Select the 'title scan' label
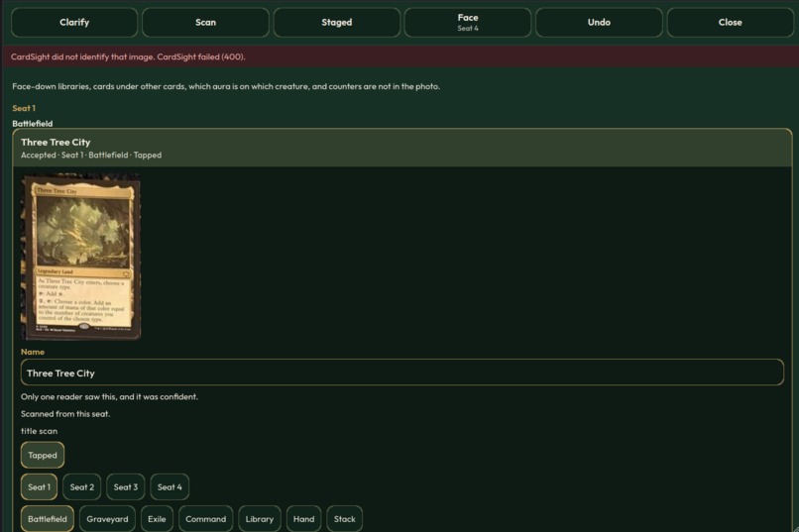 point(40,431)
